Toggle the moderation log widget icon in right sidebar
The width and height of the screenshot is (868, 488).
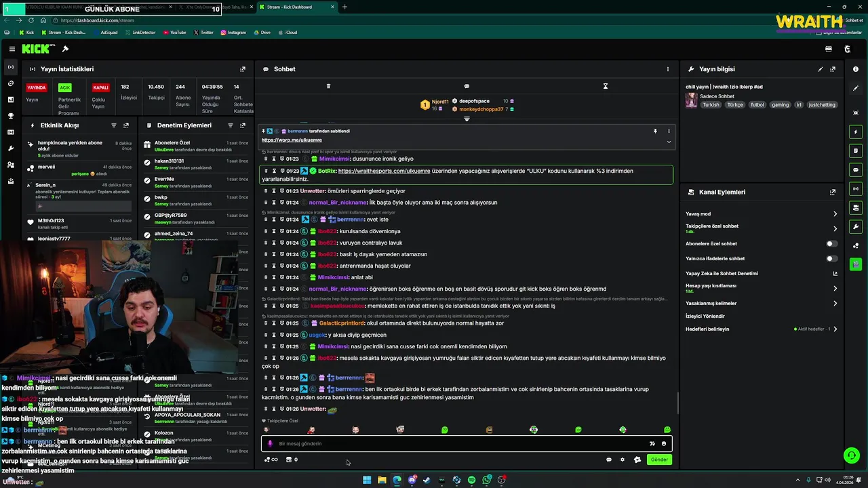[x=856, y=150]
